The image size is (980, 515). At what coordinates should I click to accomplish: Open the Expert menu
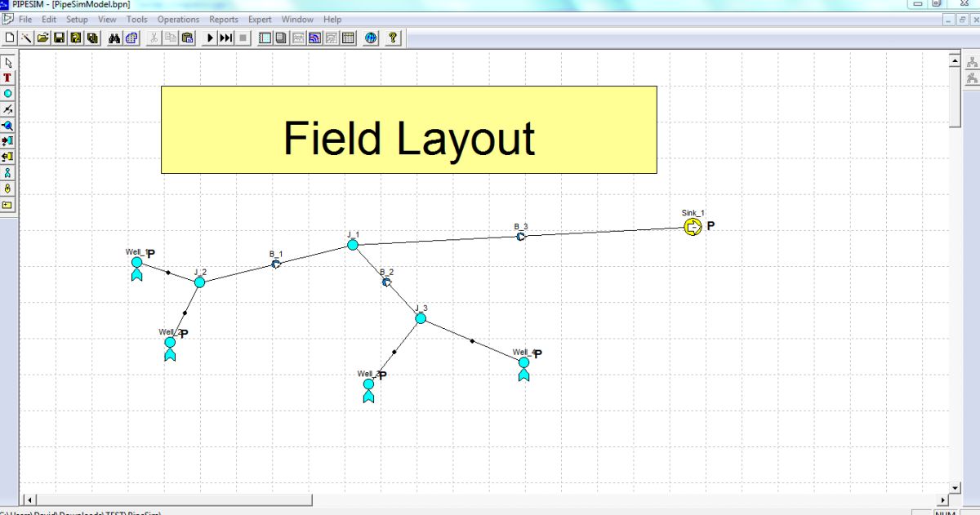(x=260, y=20)
